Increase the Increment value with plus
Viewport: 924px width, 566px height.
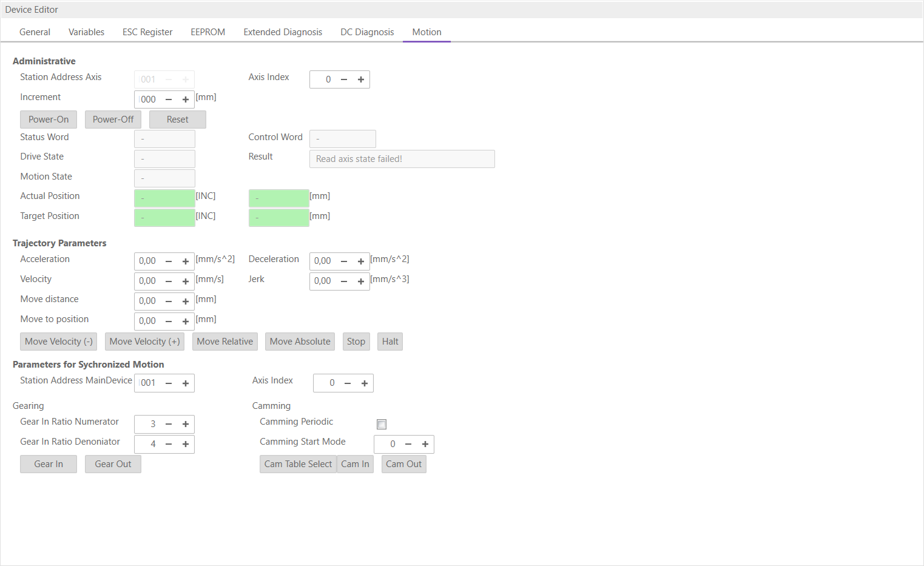pyautogui.click(x=186, y=99)
